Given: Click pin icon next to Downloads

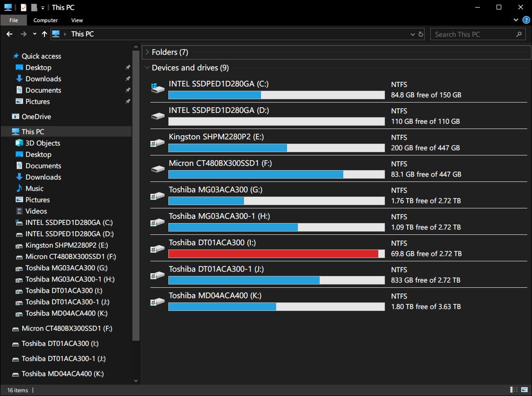Looking at the screenshot, I should [128, 78].
